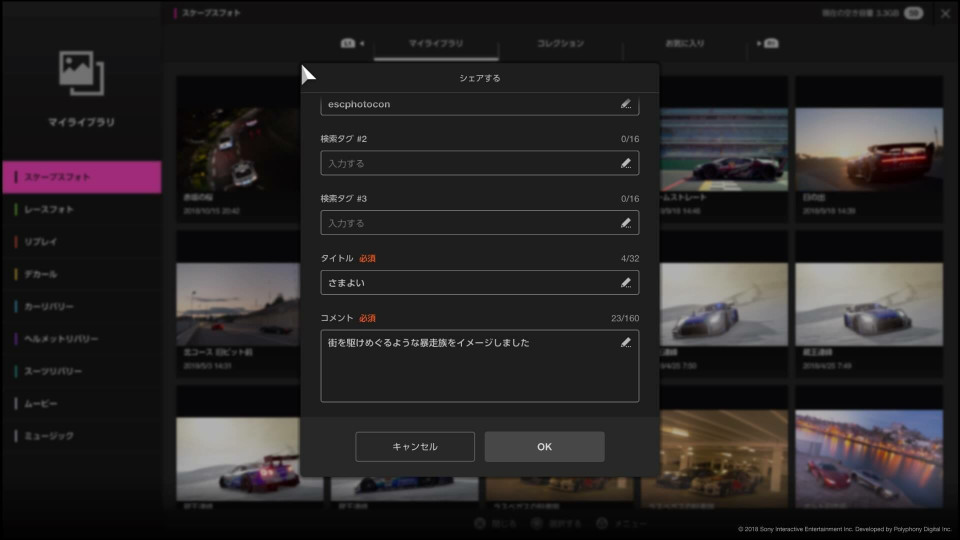Switch to the マイライブラリ tab
Screen dimensions: 960x540
[x=436, y=44]
